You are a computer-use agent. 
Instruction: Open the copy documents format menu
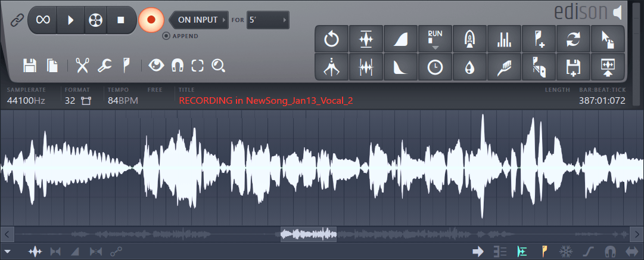(52, 66)
